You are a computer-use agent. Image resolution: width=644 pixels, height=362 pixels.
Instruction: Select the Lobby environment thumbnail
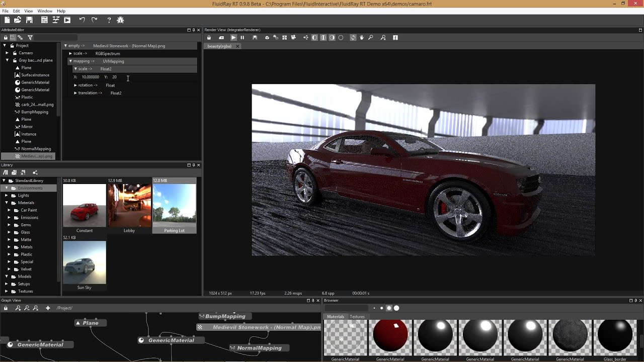[129, 205]
